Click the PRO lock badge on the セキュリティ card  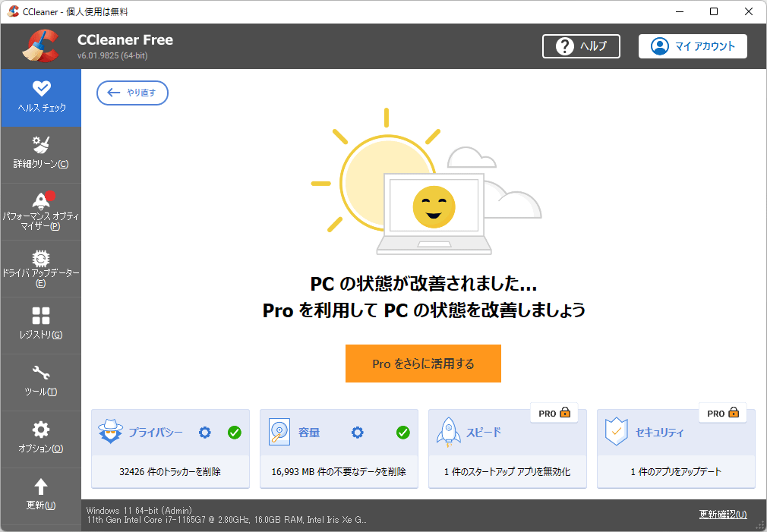[723, 413]
